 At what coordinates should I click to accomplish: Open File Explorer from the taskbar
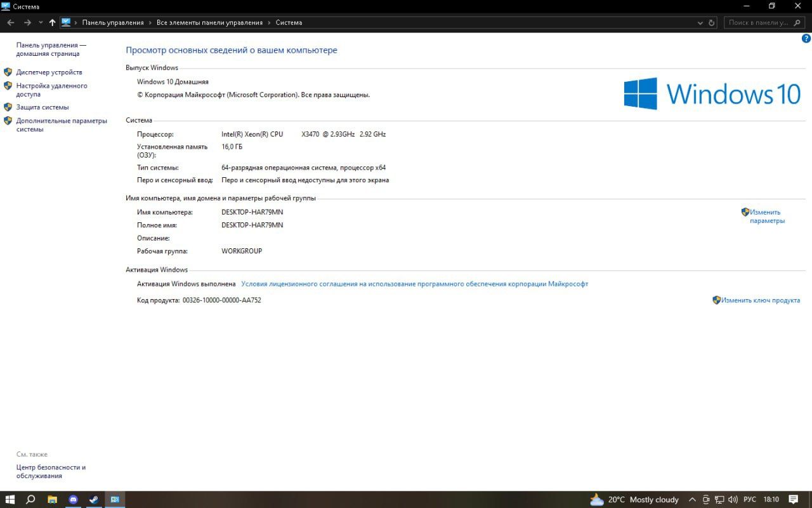53,500
